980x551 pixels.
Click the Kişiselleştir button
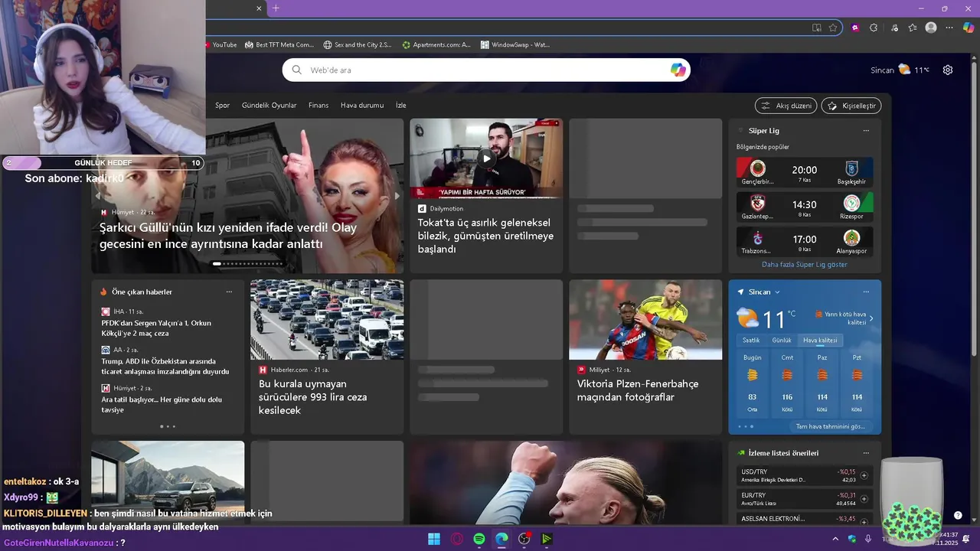click(x=851, y=106)
